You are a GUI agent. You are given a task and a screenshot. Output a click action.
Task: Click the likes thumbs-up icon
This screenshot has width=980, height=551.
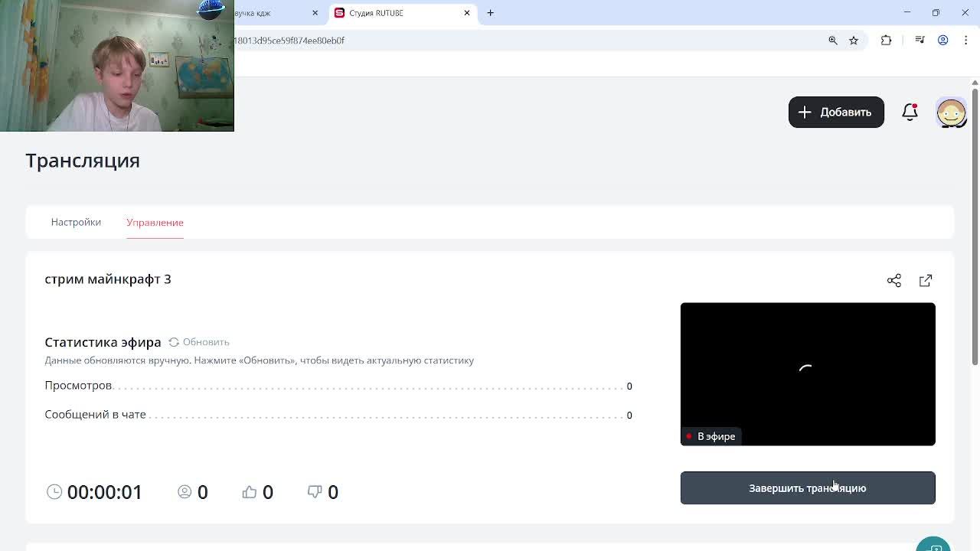tap(250, 491)
